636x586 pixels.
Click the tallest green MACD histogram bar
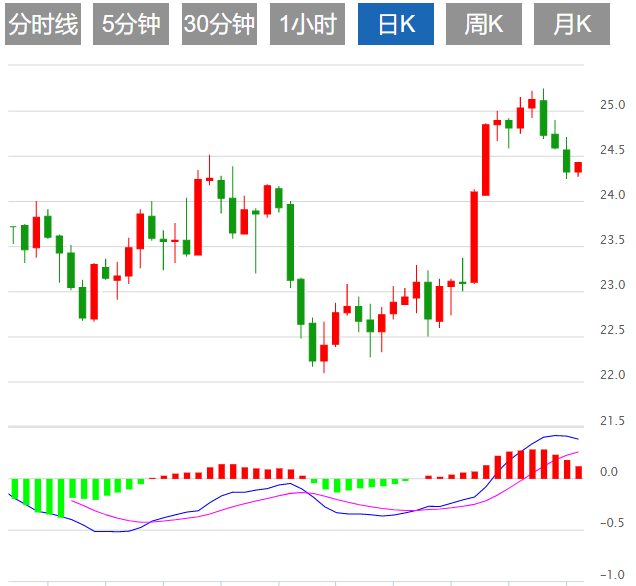[60, 498]
